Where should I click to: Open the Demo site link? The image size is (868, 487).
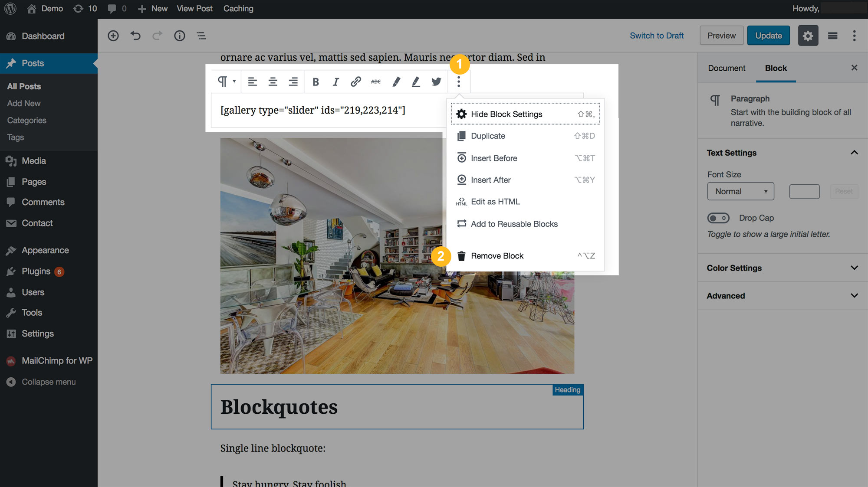(45, 9)
